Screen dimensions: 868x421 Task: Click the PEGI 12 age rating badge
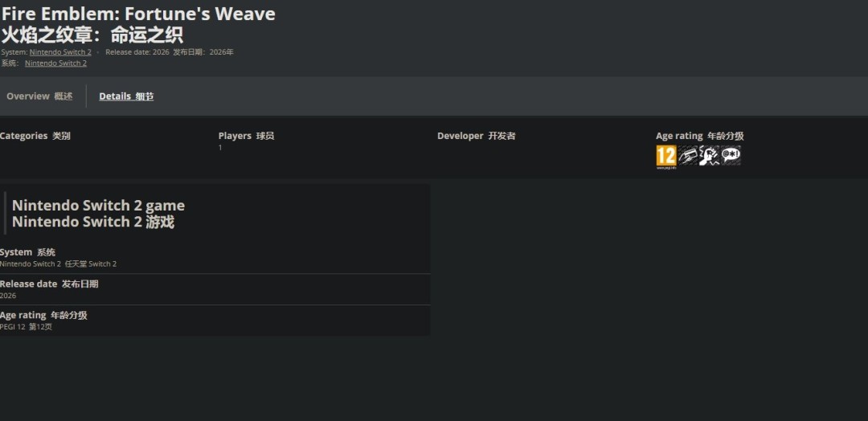coord(665,156)
